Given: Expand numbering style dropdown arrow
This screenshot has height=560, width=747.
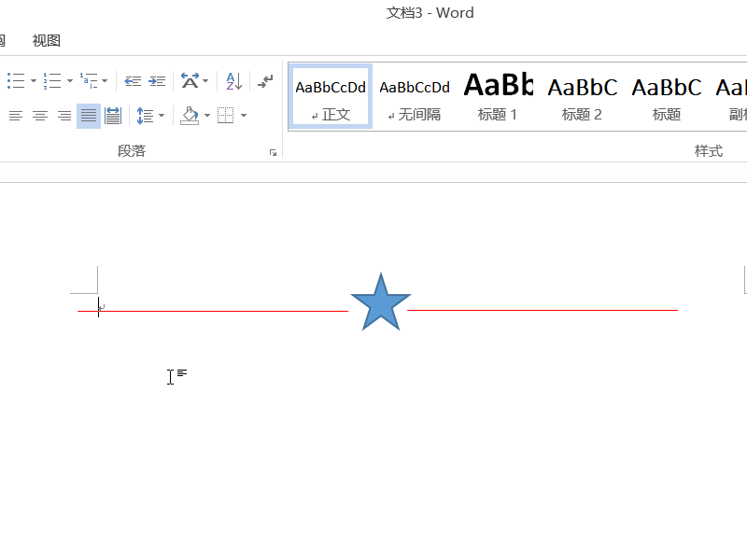Looking at the screenshot, I should pos(70,80).
